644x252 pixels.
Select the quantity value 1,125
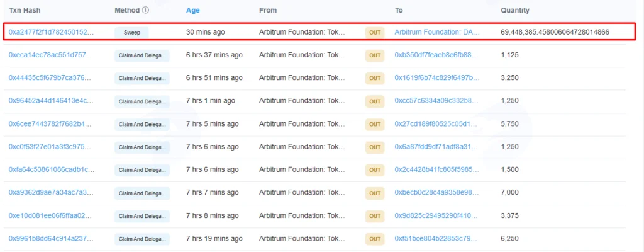(509, 55)
